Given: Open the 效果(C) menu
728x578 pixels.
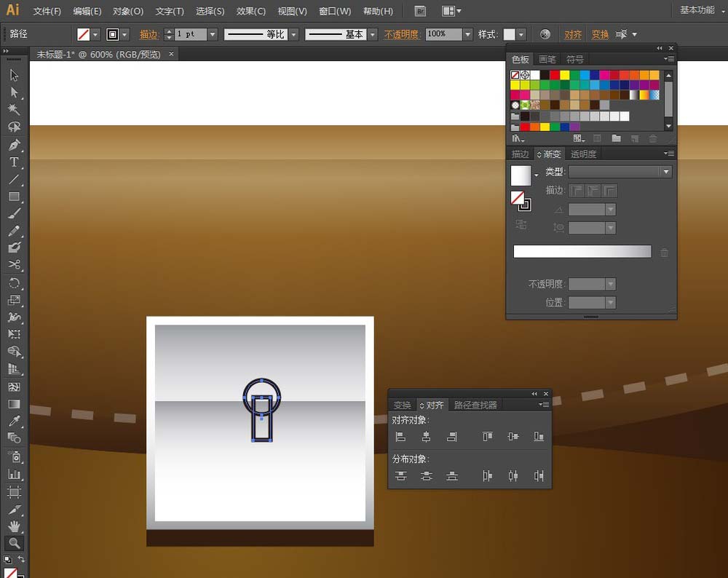Looking at the screenshot, I should [x=250, y=11].
